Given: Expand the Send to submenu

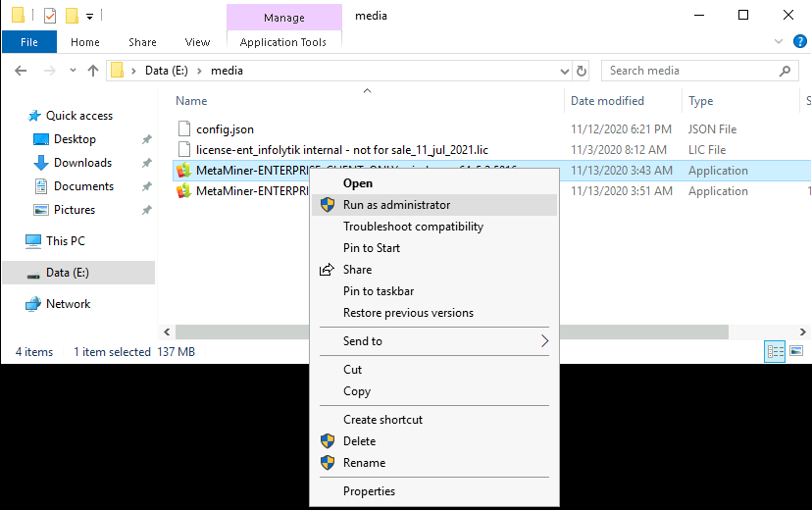Looking at the screenshot, I should (434, 341).
